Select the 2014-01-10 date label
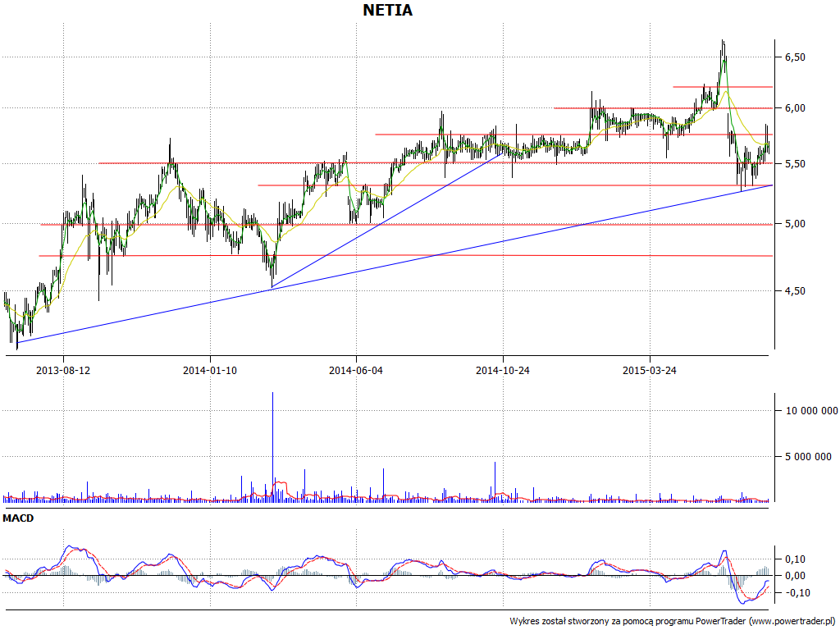 (210, 370)
